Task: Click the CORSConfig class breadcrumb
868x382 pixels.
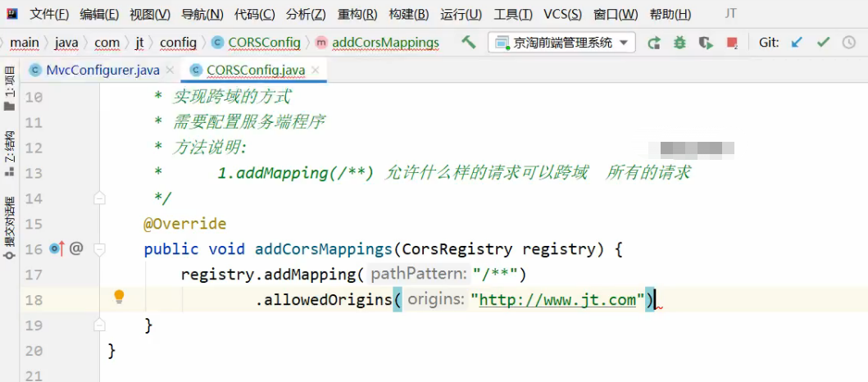Action: pos(257,43)
